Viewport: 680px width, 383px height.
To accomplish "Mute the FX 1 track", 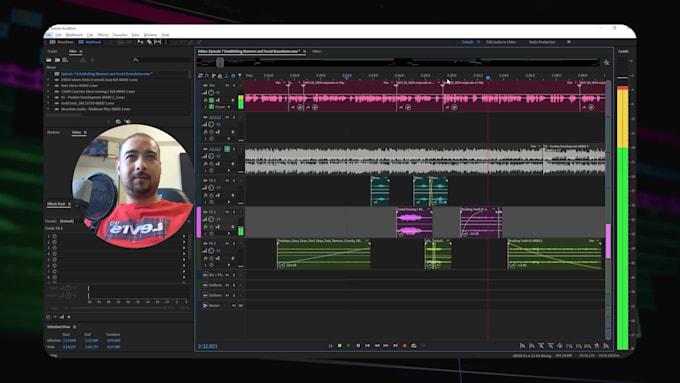I will point(227,180).
